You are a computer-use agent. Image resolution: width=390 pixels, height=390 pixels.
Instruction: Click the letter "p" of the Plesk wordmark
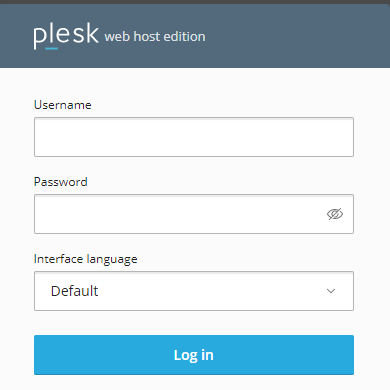[39, 38]
